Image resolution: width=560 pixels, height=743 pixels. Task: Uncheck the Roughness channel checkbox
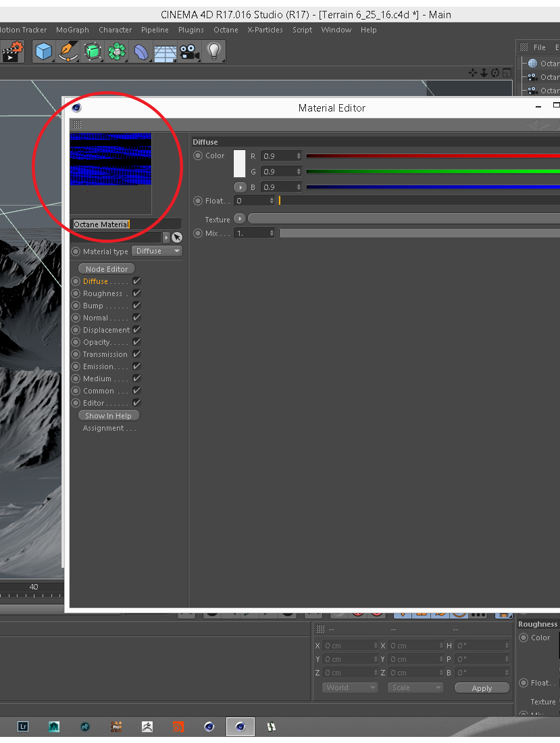pyautogui.click(x=137, y=293)
